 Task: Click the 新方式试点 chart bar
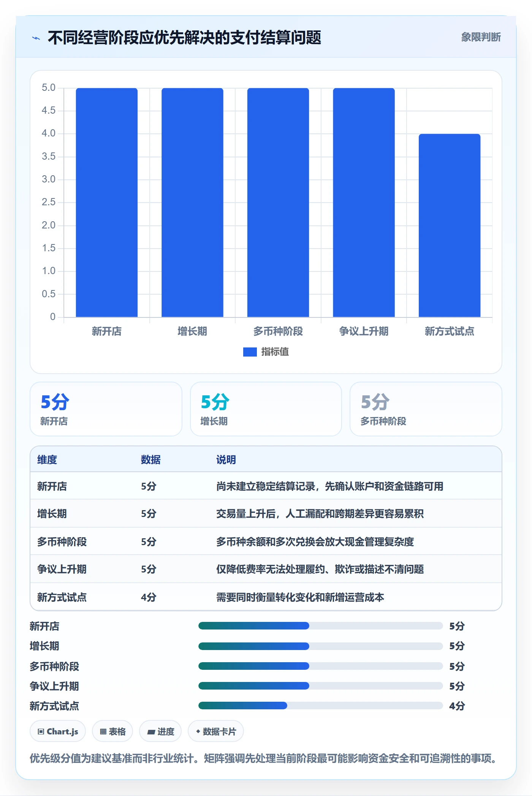click(450, 225)
